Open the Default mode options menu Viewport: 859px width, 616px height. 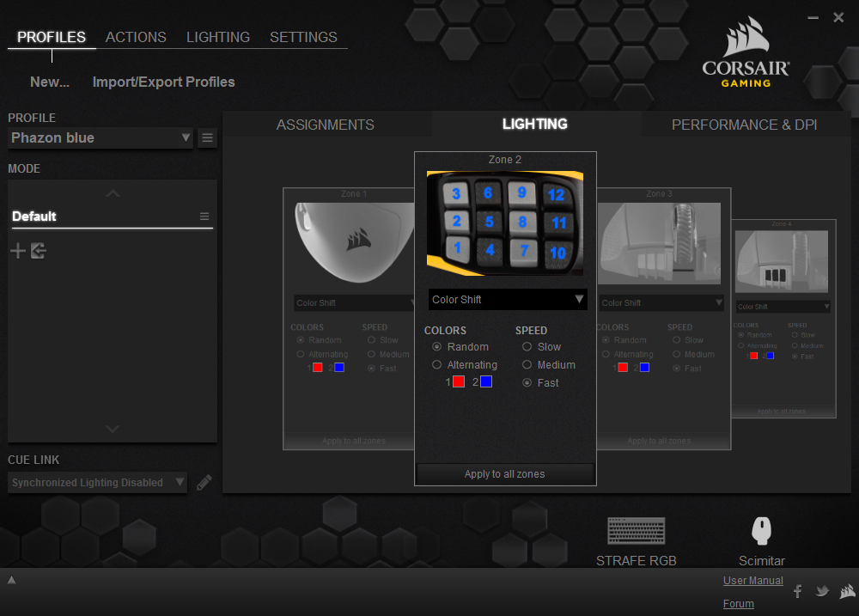point(204,217)
